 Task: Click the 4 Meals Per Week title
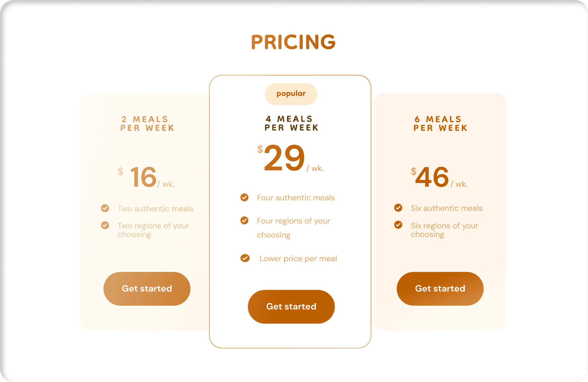point(291,123)
